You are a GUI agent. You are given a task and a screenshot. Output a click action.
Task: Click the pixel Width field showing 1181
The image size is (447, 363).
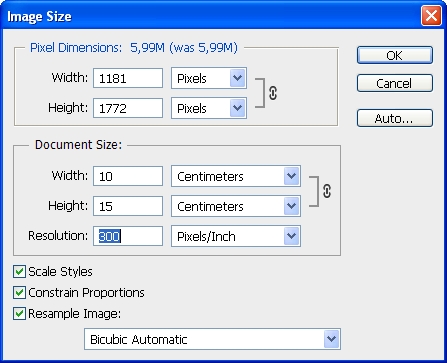click(128, 78)
